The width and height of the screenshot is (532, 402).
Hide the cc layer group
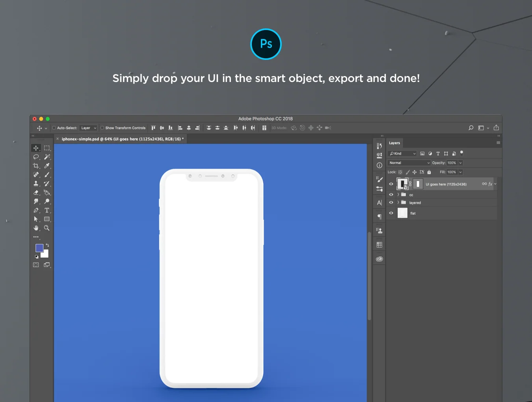pos(391,195)
